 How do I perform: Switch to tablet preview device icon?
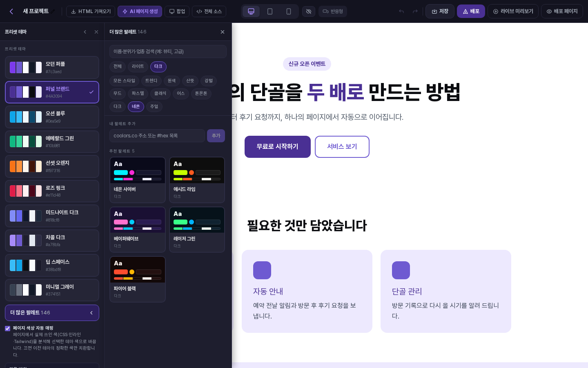click(270, 11)
